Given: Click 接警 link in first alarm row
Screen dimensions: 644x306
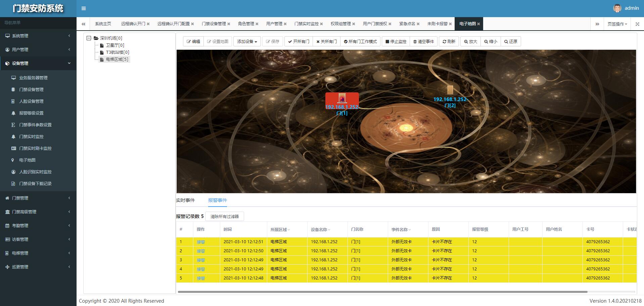Looking at the screenshot, I should coord(201,242).
